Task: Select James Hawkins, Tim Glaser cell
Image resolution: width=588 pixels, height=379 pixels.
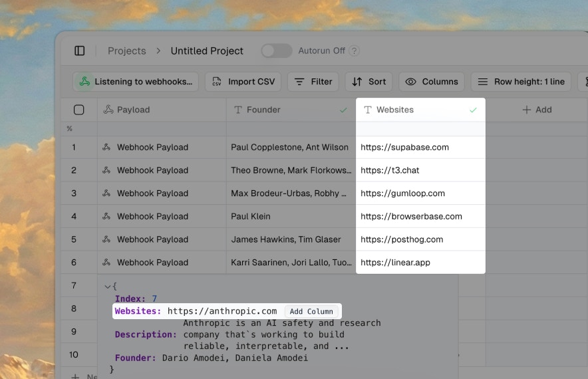Action: coord(291,239)
